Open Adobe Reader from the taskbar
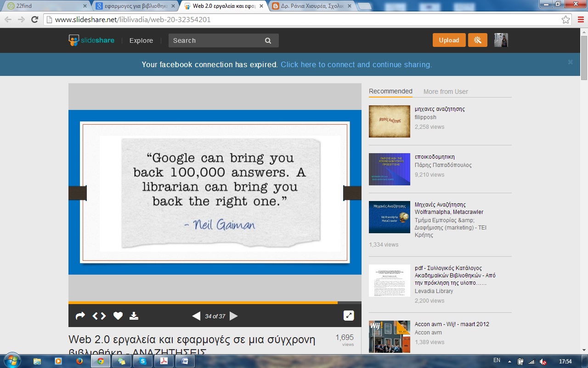 click(x=164, y=362)
